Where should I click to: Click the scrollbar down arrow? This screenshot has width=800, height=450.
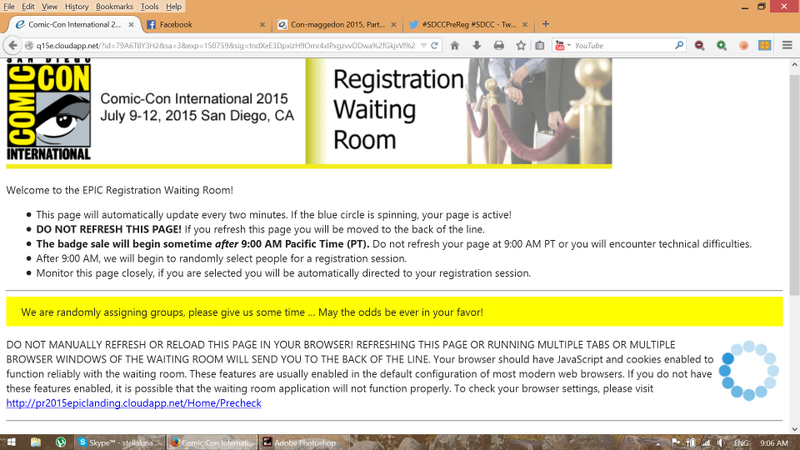pos(794,429)
